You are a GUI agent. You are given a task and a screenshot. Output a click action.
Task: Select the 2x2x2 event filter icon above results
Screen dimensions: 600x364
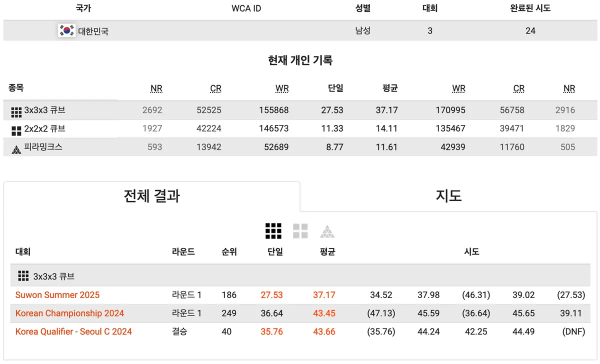[x=300, y=230]
